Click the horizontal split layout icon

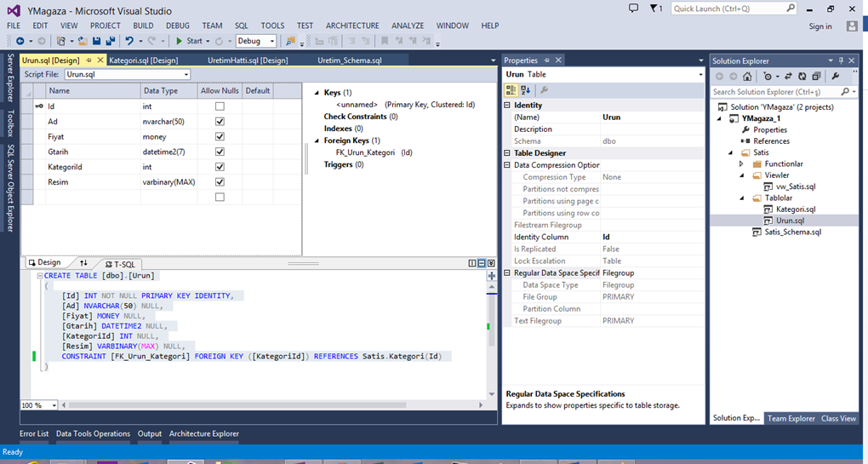(482, 263)
